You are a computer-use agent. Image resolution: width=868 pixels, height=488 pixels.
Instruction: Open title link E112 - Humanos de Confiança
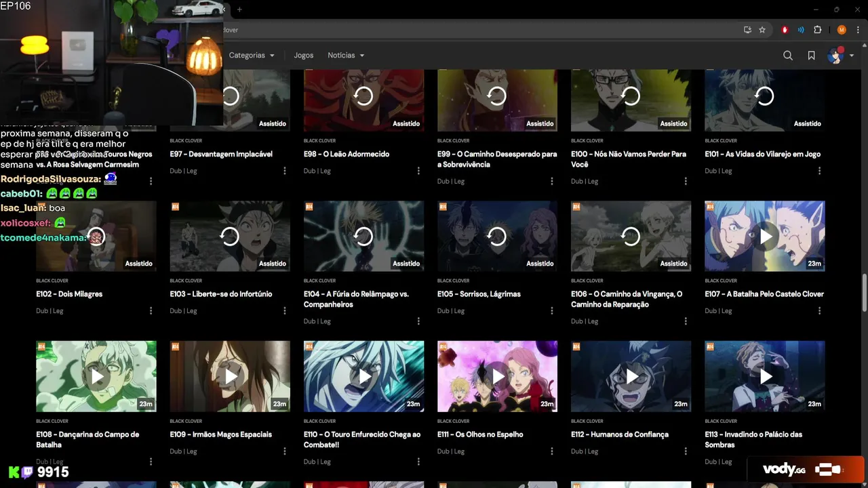click(620, 434)
